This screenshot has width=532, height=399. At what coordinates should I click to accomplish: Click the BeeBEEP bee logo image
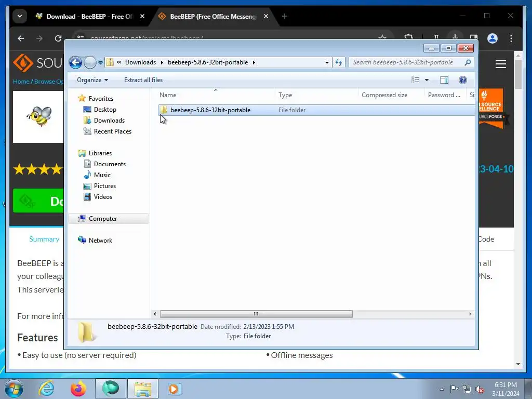point(39,116)
